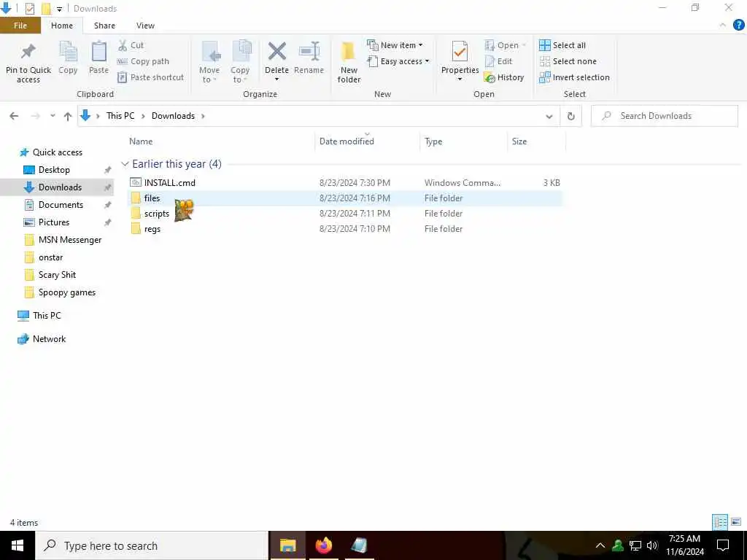The width and height of the screenshot is (747, 560).
Task: Click the Copy ribbon icon
Action: [68, 52]
